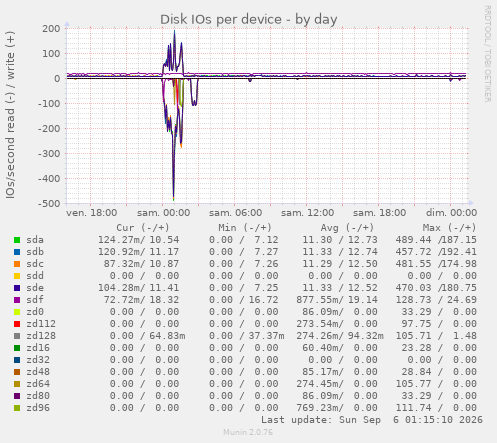
Task: Click the blue sdb legend swatch
Action: point(17,252)
